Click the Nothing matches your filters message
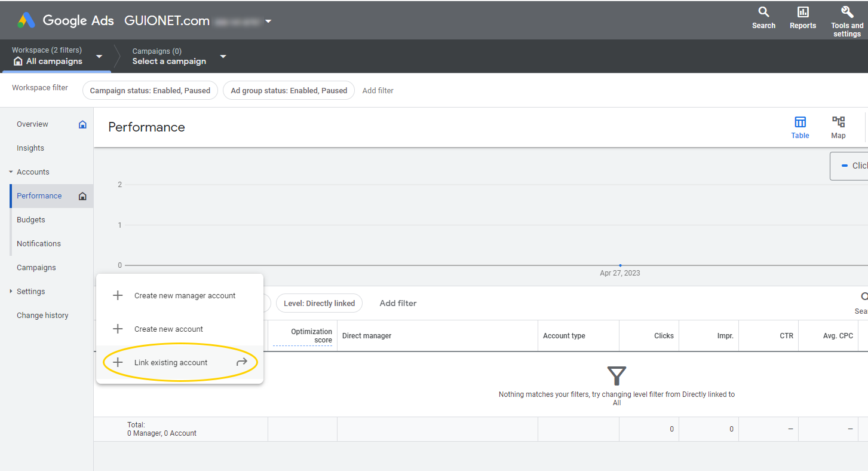The width and height of the screenshot is (868, 471). [617, 399]
